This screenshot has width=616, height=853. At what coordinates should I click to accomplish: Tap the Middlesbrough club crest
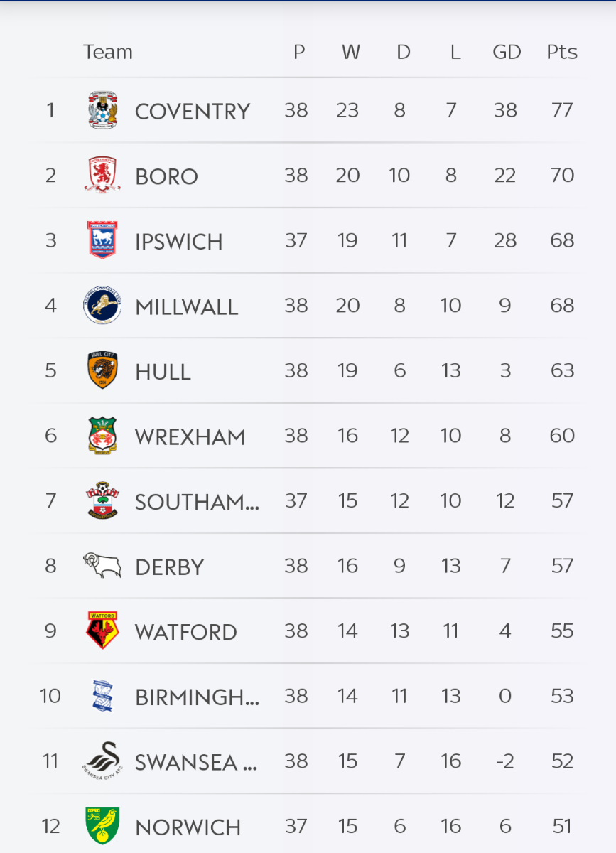[x=102, y=176]
